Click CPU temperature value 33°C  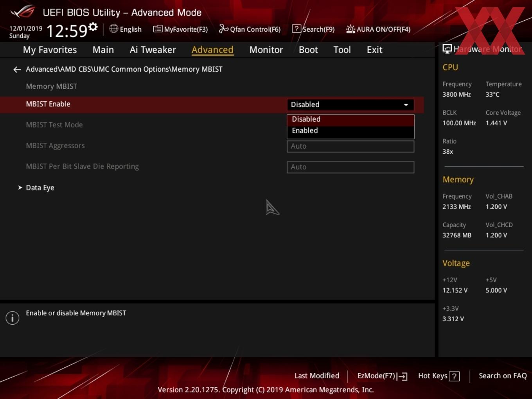coord(492,95)
